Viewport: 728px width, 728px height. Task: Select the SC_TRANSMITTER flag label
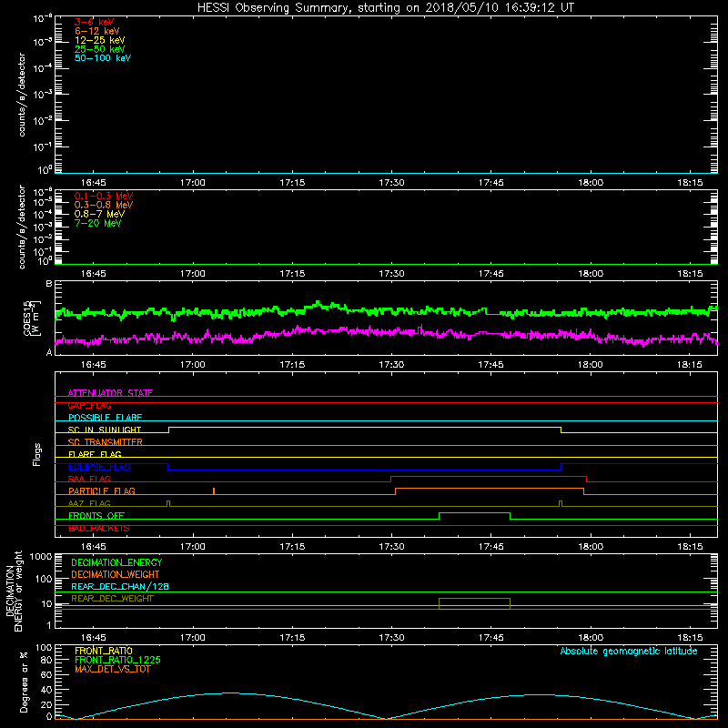(x=106, y=441)
